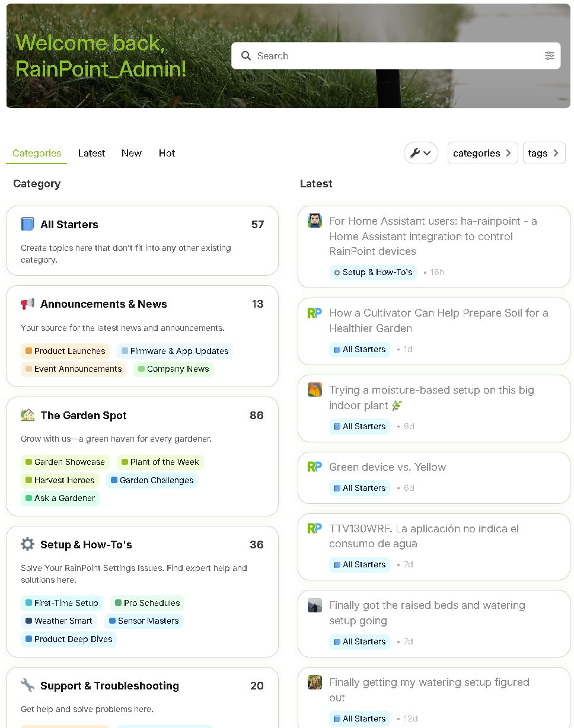Open the TTV130WRF consumo de agua topic
Viewport: 574px width, 728px height.
pyautogui.click(x=423, y=536)
